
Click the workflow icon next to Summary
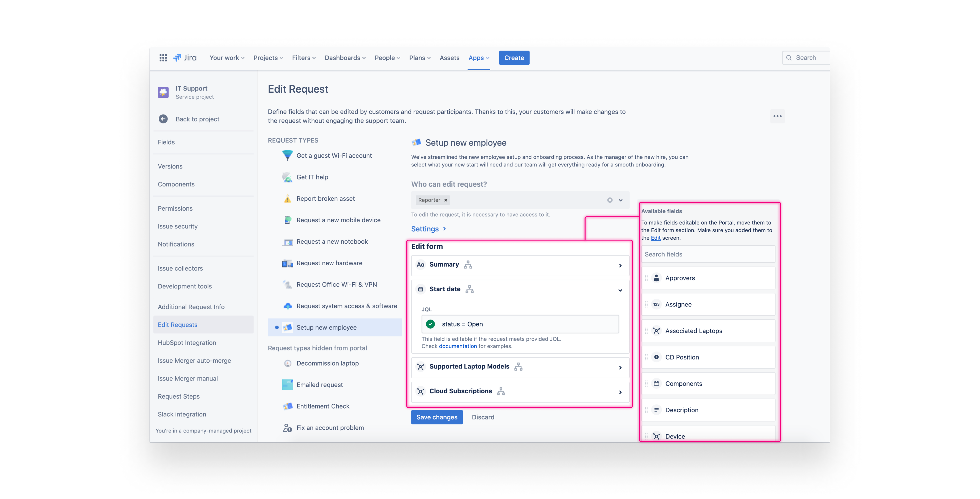(468, 265)
